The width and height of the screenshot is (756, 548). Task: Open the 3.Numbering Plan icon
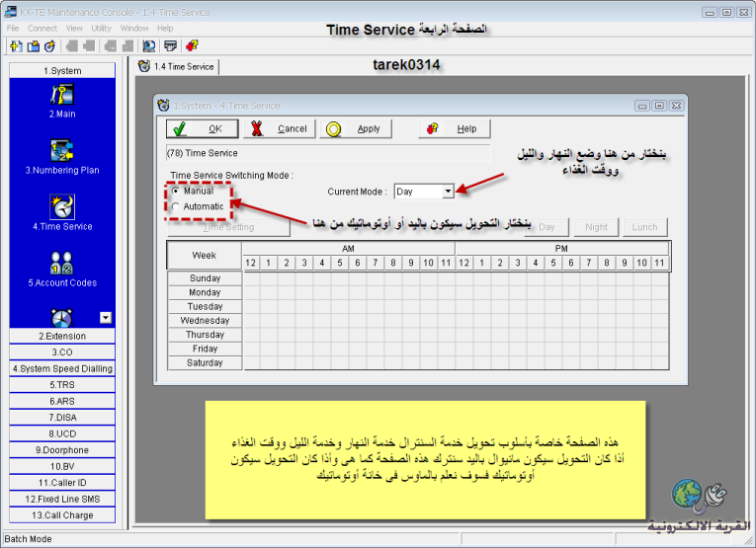[62, 150]
